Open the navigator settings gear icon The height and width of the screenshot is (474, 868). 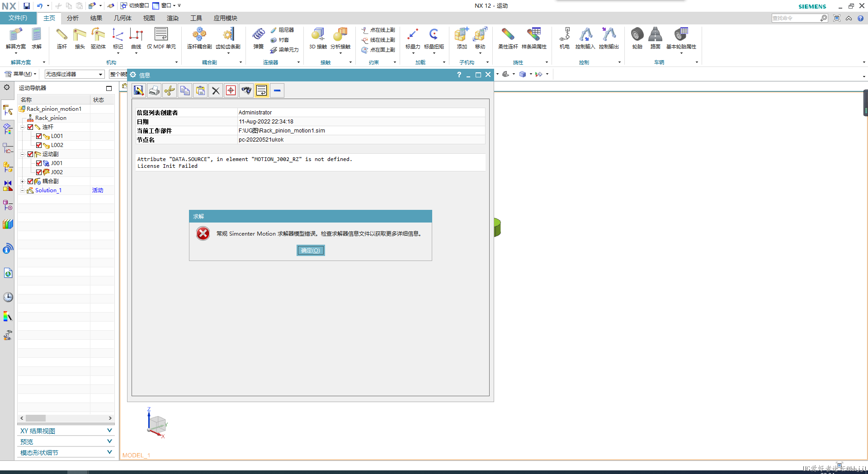click(x=7, y=87)
